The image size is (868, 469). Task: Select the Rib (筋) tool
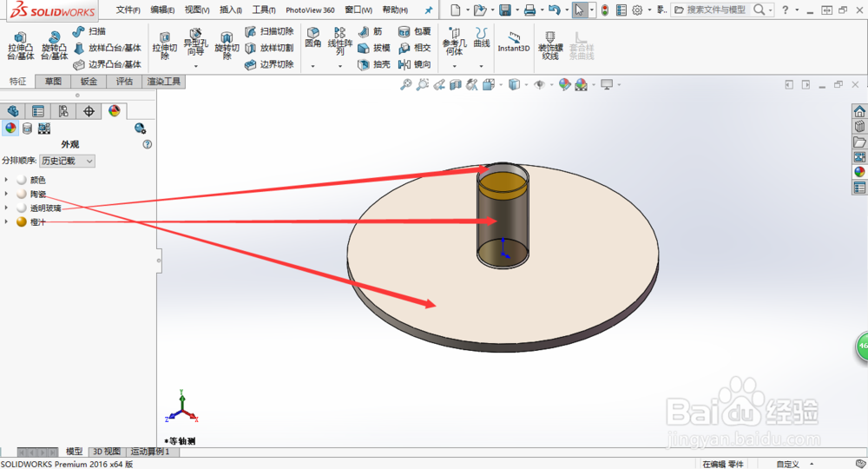point(371,31)
